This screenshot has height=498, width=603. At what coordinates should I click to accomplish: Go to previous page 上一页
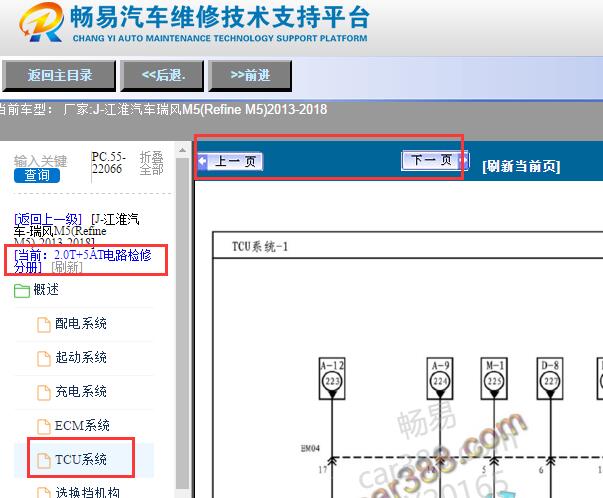[x=231, y=161]
